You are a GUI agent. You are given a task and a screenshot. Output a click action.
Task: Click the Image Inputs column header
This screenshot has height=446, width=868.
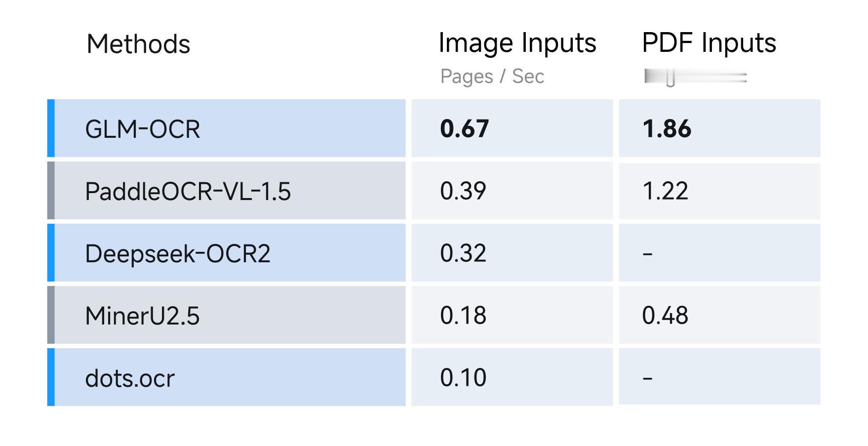pos(517,43)
